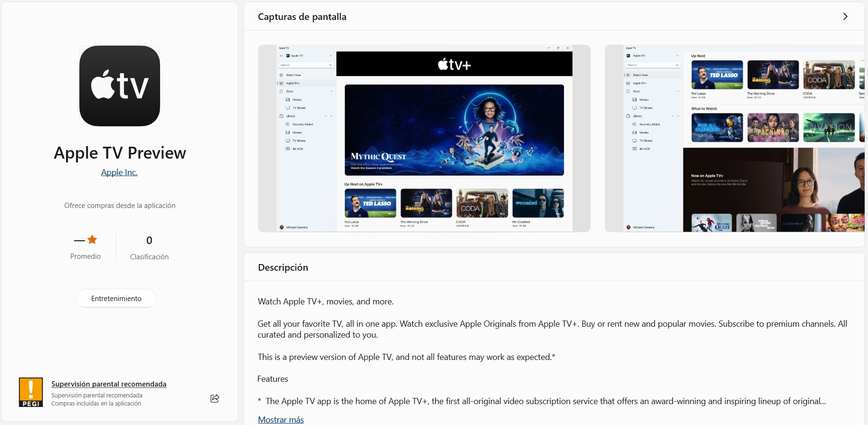Click the paragraph starting Get all your favorite TV
This screenshot has width=868, height=425.
(553, 329)
